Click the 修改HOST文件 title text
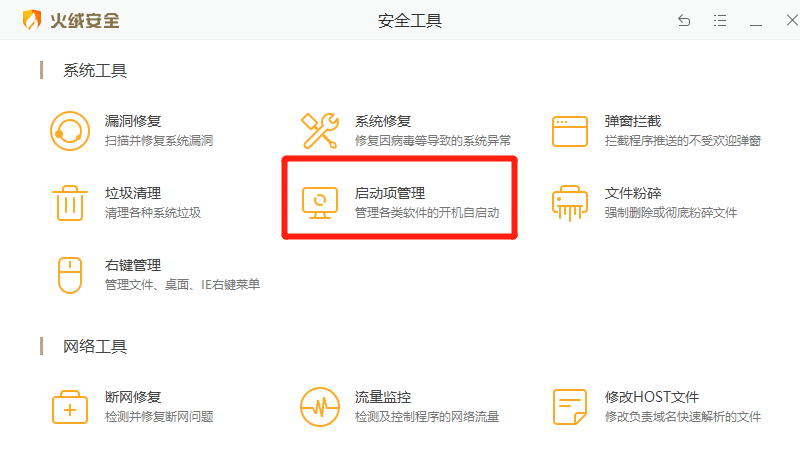Viewport: 800px width, 450px height. 652,397
